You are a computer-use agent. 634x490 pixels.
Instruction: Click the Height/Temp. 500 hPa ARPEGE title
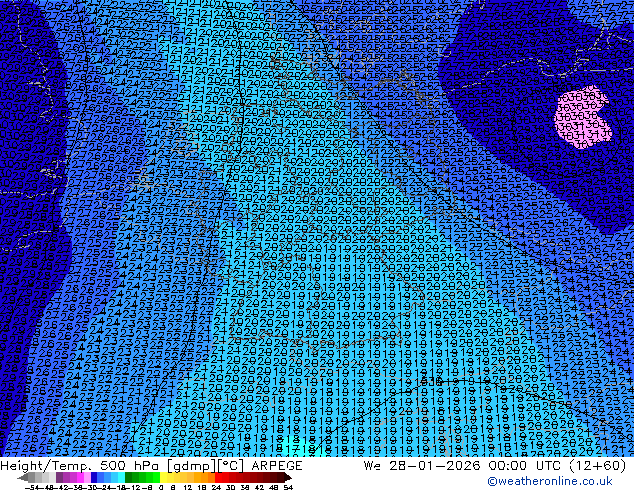pos(151,466)
